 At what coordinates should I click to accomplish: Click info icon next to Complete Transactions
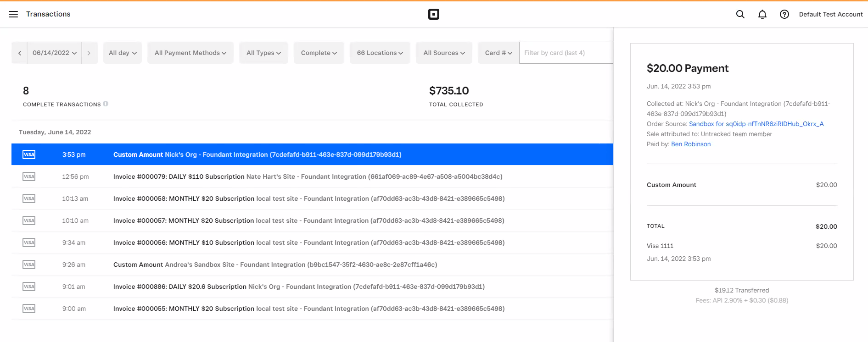(x=106, y=104)
